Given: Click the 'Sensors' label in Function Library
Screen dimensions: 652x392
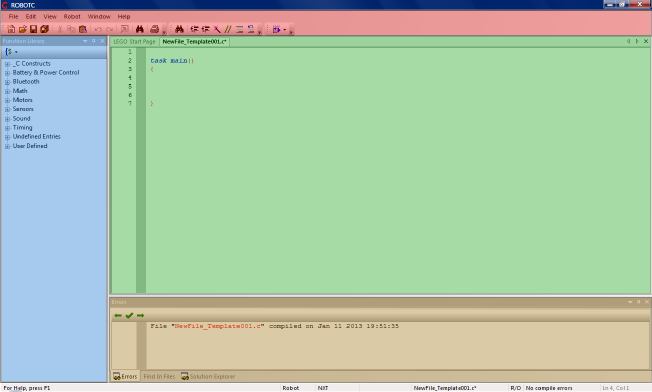Looking at the screenshot, I should [23, 109].
